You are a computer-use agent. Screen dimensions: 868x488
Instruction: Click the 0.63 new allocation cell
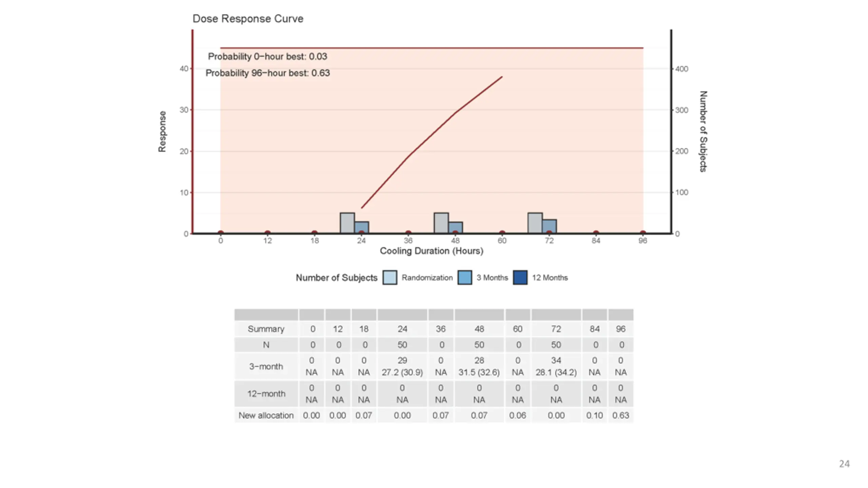[620, 415]
